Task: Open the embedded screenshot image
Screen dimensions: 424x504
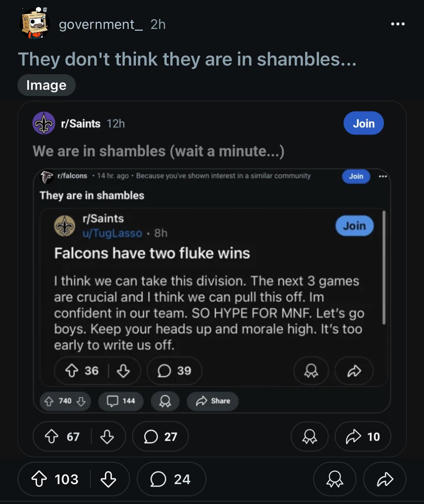Action: click(x=212, y=290)
